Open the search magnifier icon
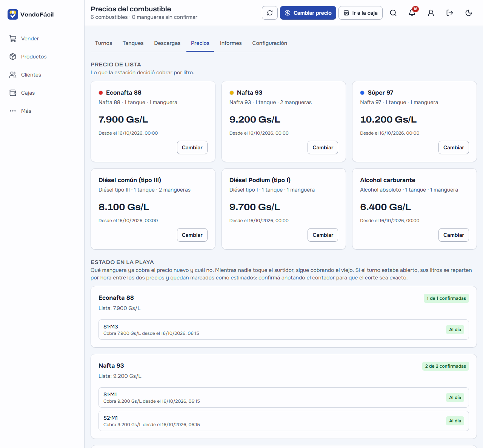This screenshot has height=448, width=483. pos(393,13)
